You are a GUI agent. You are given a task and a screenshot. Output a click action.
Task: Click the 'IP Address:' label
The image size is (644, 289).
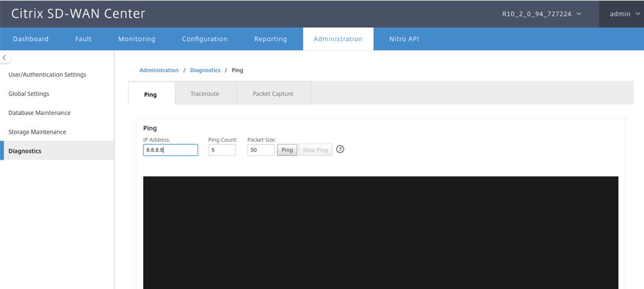156,140
